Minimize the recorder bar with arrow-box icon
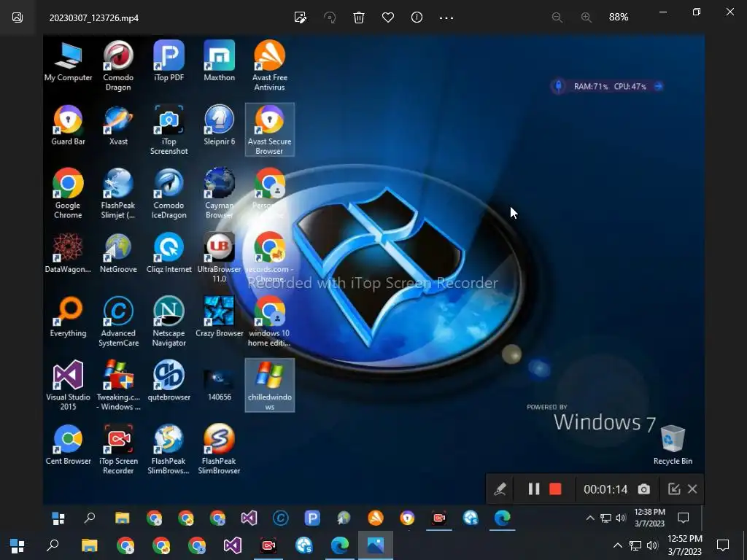This screenshot has width=747, height=560. pos(673,489)
